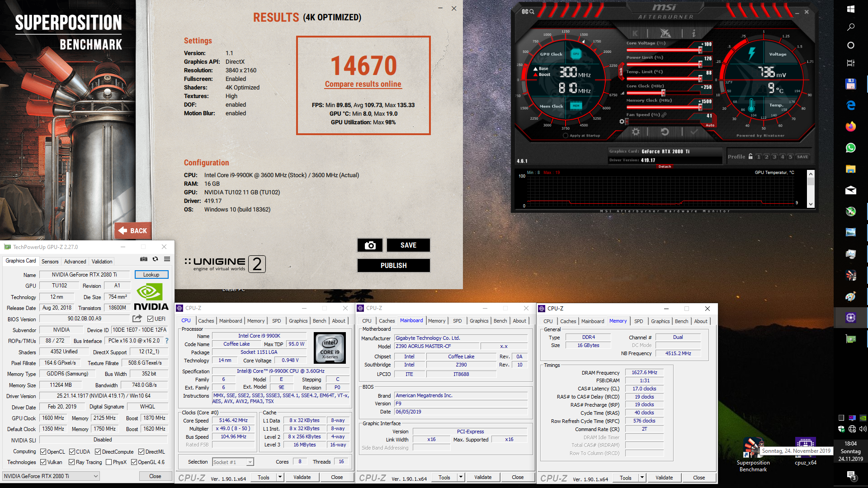Click the camera icon in Superposition results
Image resolution: width=868 pixels, height=488 pixels.
point(370,245)
